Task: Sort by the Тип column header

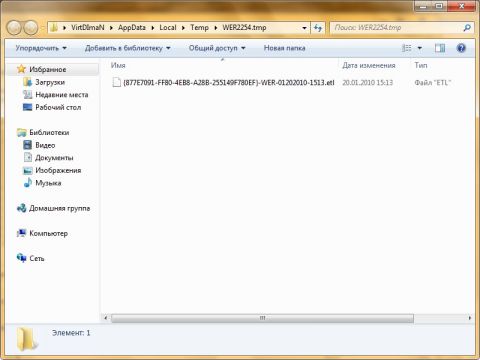Action: 421,65
